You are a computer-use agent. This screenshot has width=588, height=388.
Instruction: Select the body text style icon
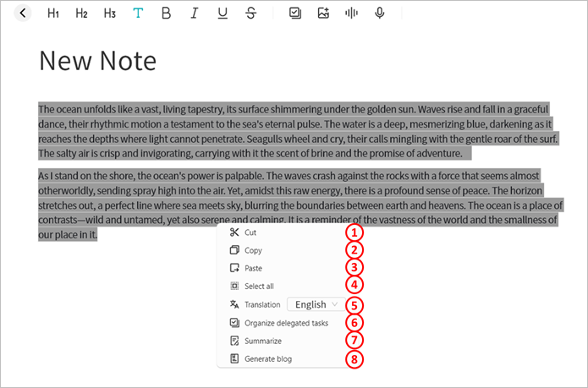(x=137, y=14)
